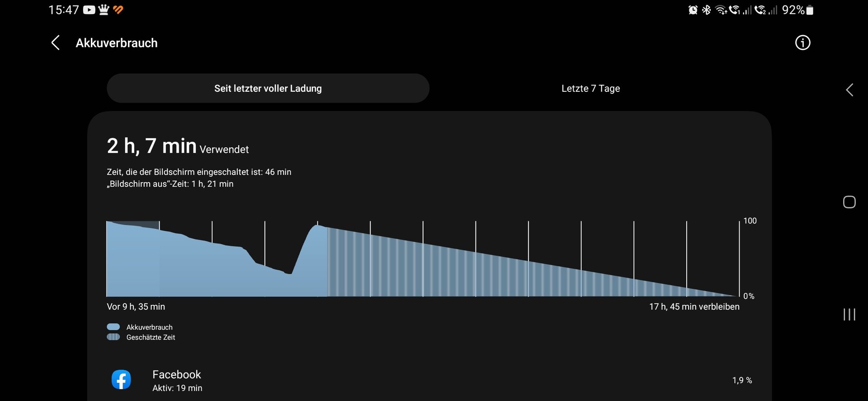
Task: Switch to the Letzte 7 Tage tab
Action: coord(590,89)
